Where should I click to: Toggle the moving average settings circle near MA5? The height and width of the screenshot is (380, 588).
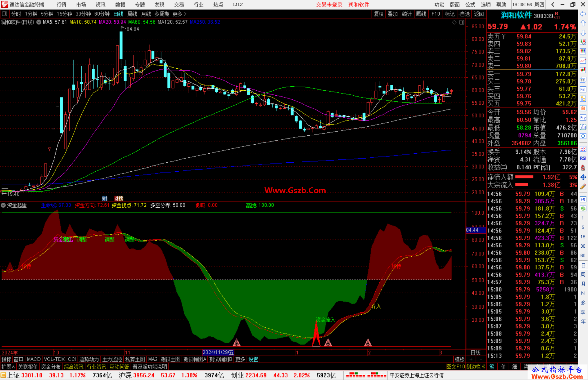pos(39,22)
